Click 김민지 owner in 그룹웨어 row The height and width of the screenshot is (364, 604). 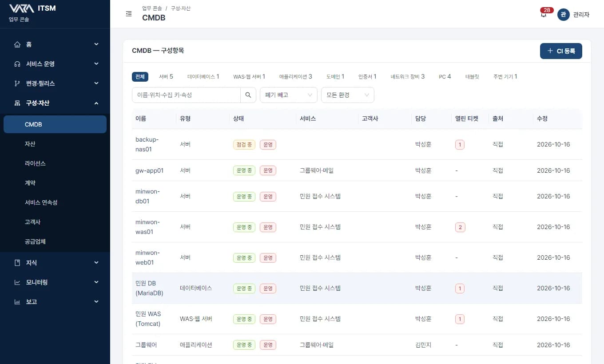423,345
